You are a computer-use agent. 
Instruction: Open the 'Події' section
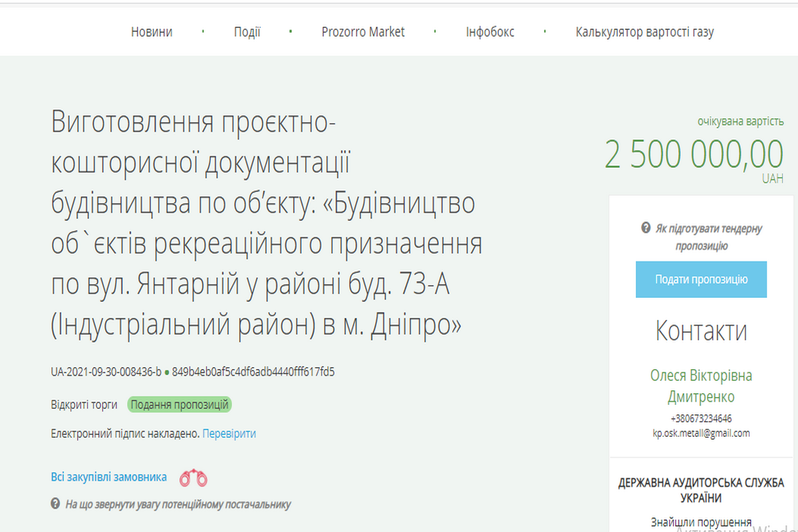245,31
